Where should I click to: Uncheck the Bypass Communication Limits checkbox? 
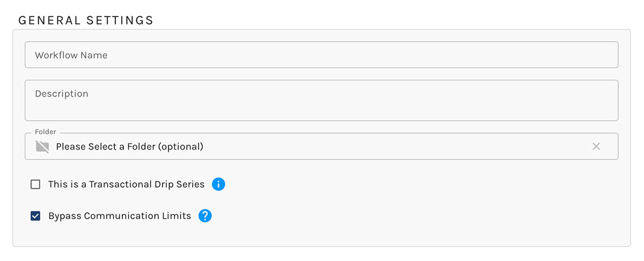[x=35, y=216]
